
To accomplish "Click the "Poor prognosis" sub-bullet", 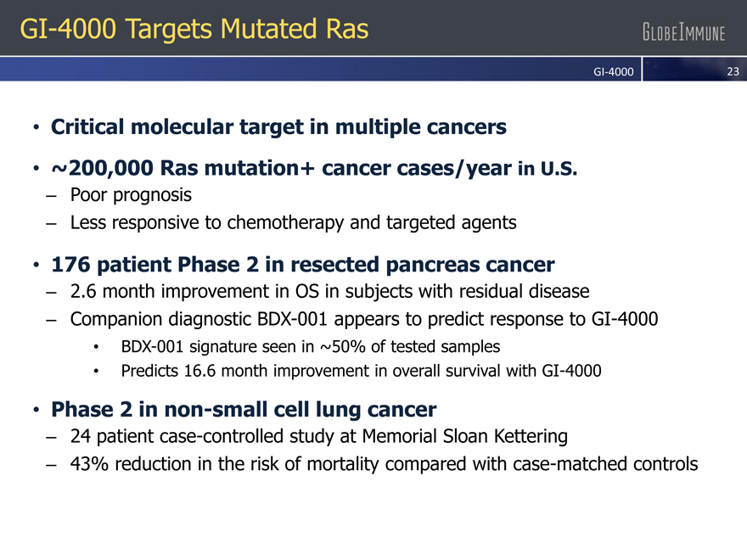I will 131,195.
